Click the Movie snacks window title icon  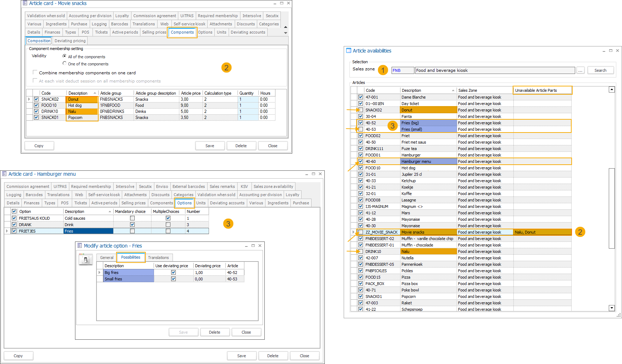(25, 3)
